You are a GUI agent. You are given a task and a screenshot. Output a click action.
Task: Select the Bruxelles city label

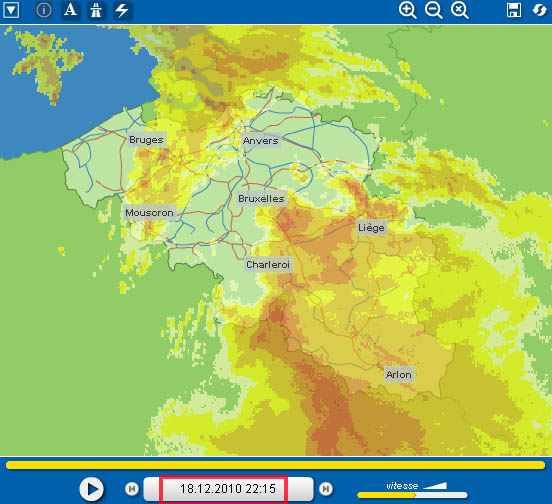pos(261,199)
